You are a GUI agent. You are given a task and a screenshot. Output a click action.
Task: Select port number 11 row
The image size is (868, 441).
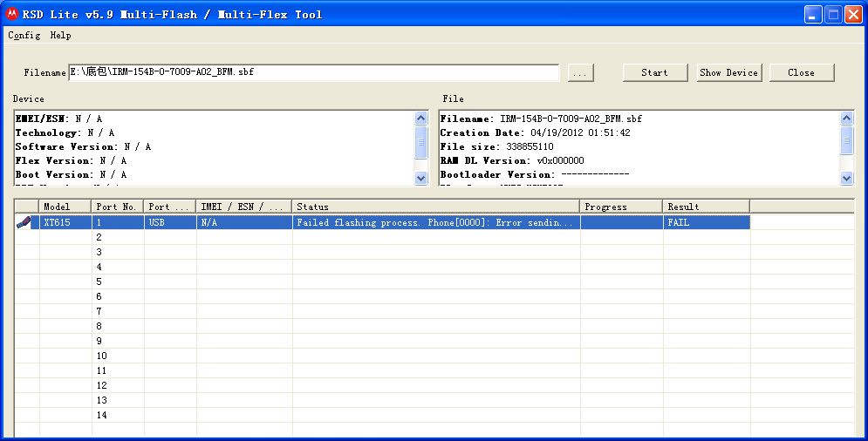click(434, 370)
